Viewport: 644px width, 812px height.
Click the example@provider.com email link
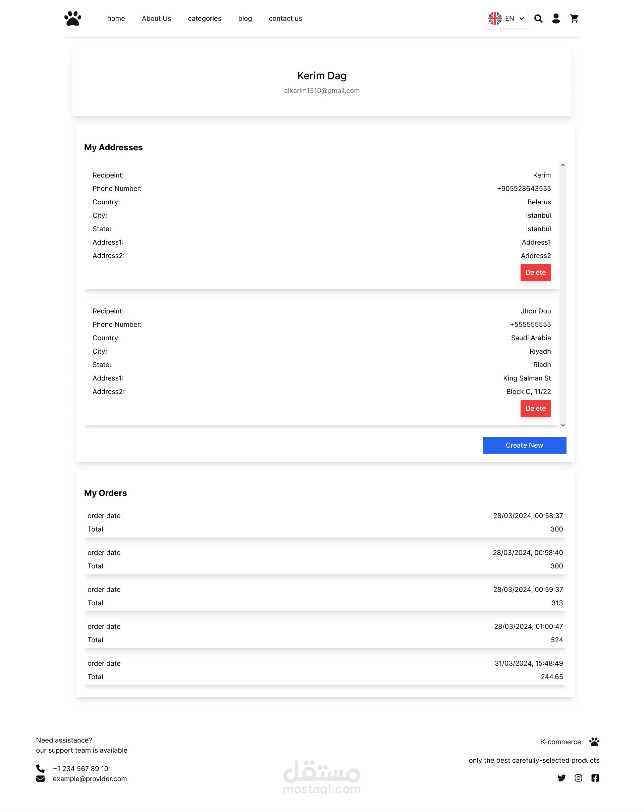90,778
